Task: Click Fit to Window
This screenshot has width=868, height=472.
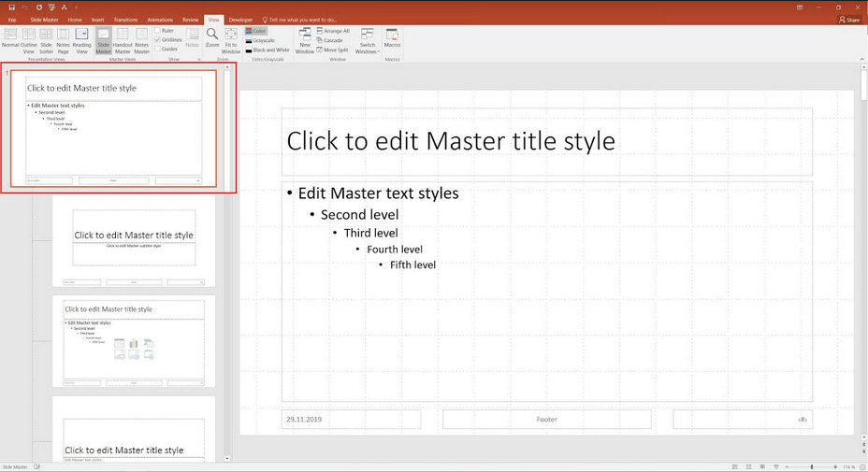Action: coord(231,41)
